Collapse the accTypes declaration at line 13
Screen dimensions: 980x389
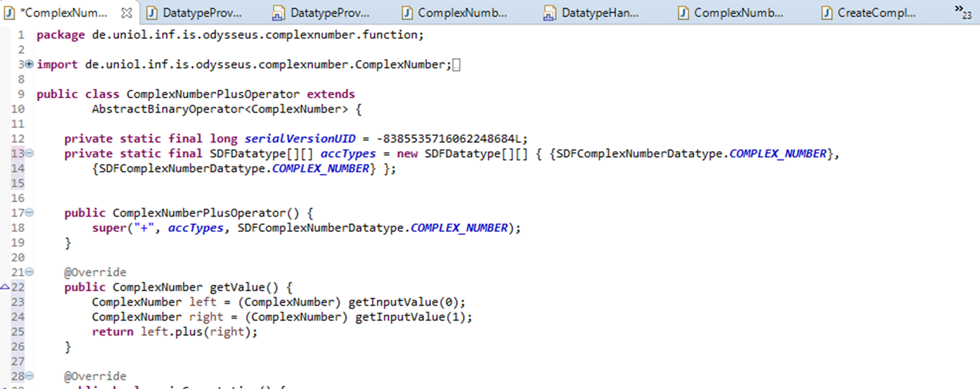[30, 154]
